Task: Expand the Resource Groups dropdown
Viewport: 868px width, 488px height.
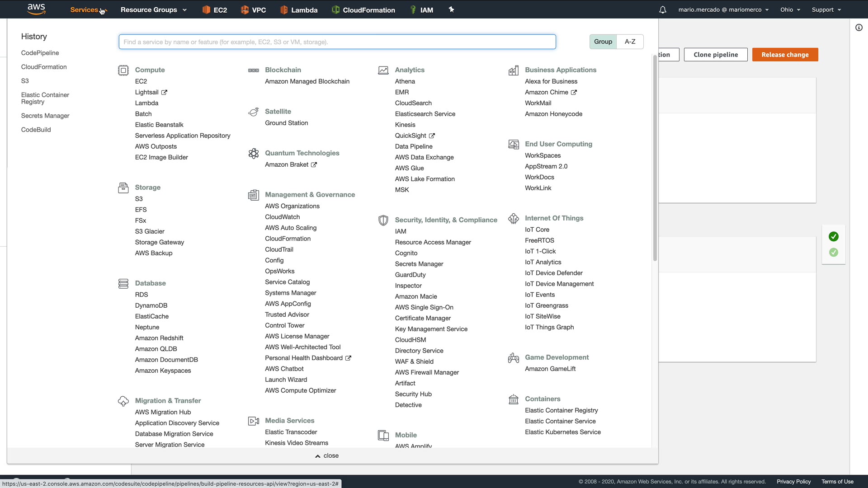Action: 154,9
